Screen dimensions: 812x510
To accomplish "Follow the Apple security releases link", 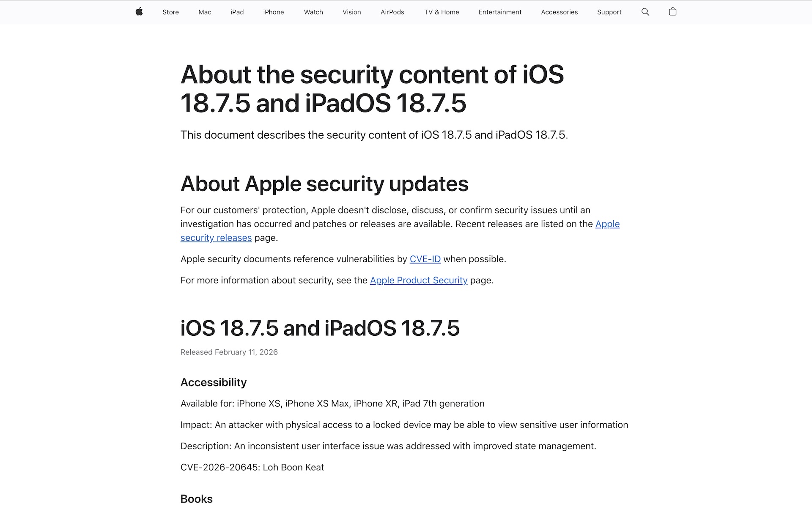I will click(216, 238).
